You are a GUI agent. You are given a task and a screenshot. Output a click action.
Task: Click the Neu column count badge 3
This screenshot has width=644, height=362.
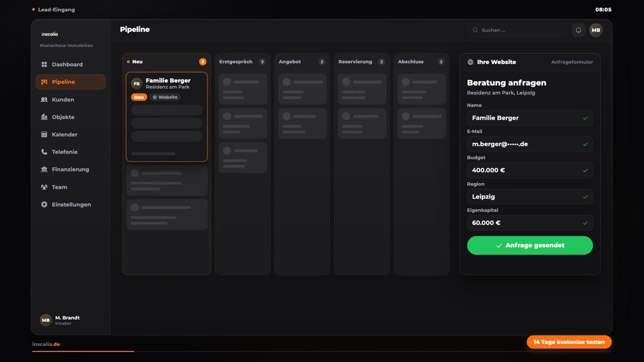coord(203,62)
